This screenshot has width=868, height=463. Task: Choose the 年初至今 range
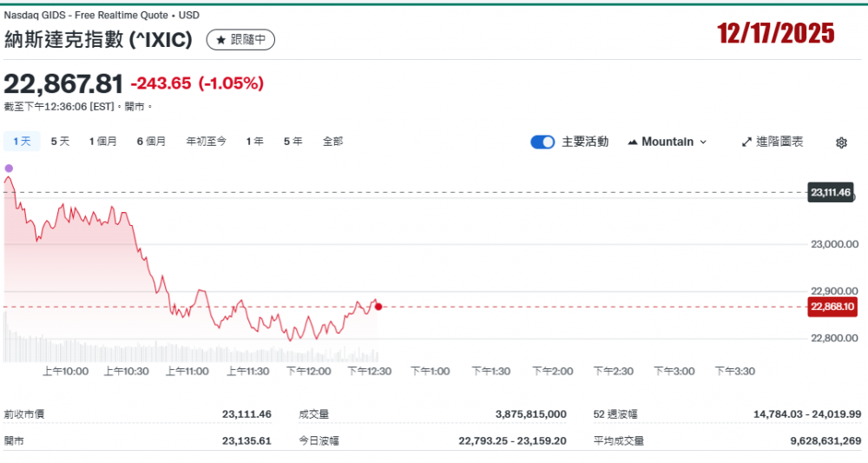206,141
